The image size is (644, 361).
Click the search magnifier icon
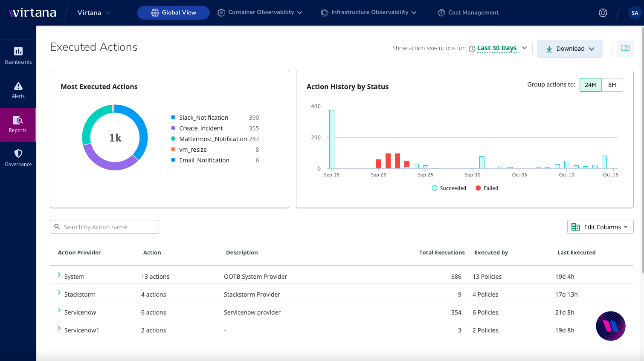[57, 227]
